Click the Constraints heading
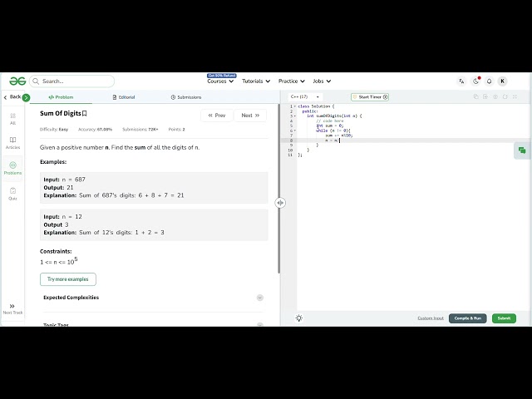This screenshot has width=532, height=399. [x=56, y=251]
